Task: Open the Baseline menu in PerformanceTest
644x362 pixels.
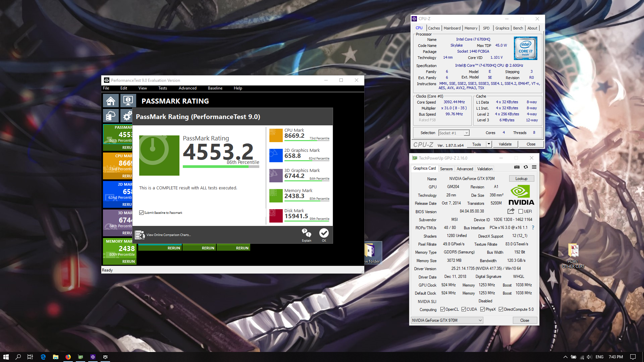Action: [x=215, y=88]
